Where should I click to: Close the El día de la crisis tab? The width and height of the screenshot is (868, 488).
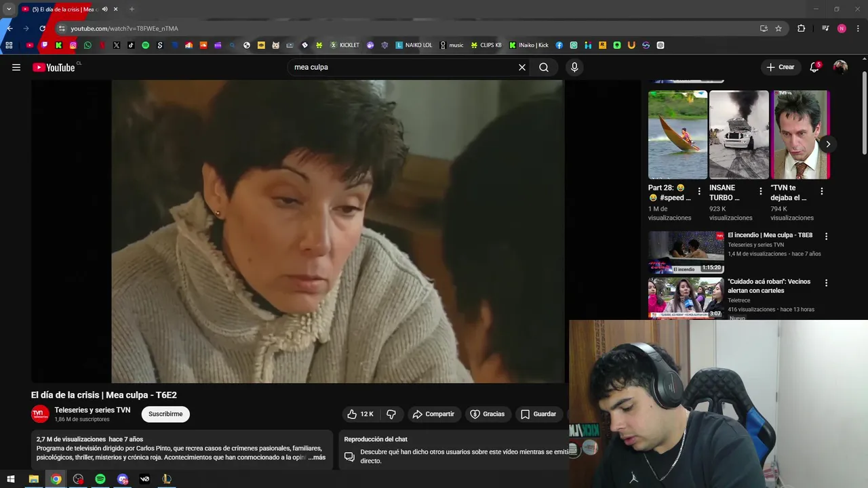click(x=116, y=9)
